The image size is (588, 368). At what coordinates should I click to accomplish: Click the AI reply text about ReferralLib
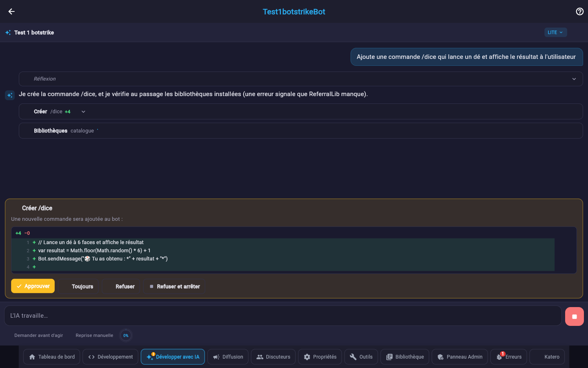(x=193, y=94)
